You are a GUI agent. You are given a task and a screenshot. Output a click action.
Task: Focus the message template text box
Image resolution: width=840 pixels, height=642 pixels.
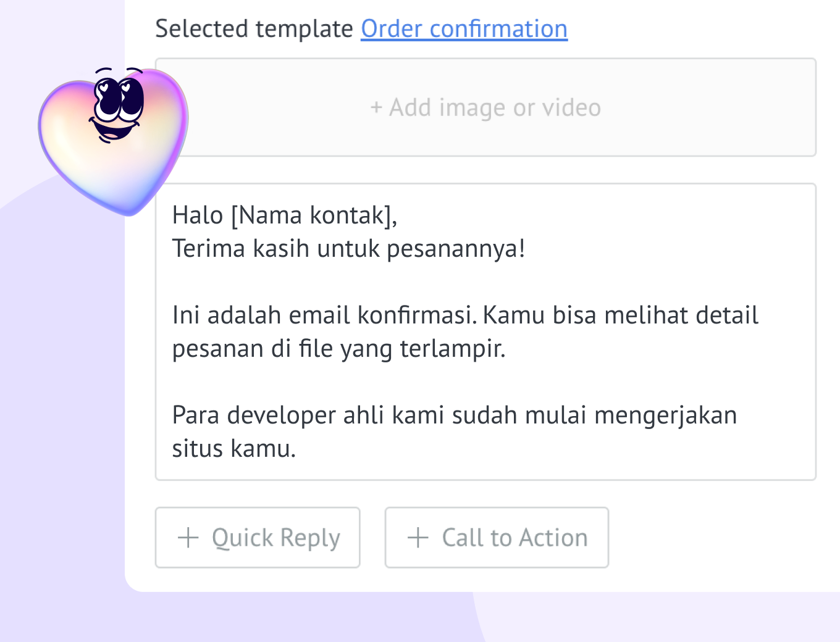point(485,331)
